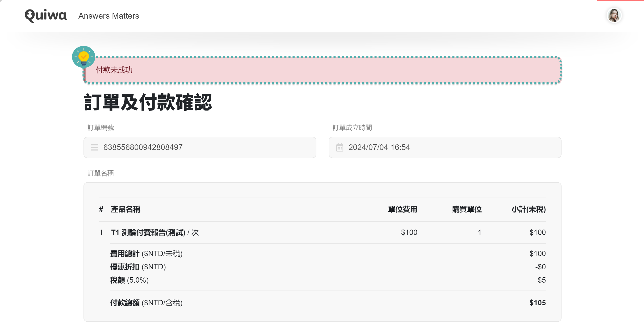Click the Quiwa logo
The height and width of the screenshot is (327, 644).
[46, 16]
